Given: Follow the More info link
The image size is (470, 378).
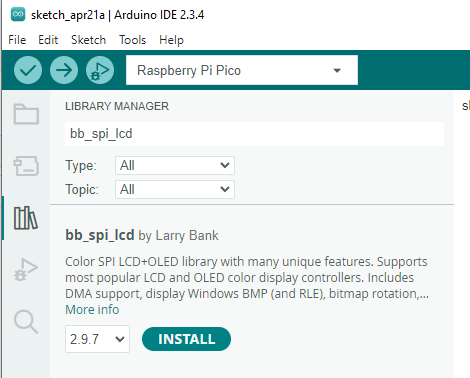Looking at the screenshot, I should click(92, 310).
